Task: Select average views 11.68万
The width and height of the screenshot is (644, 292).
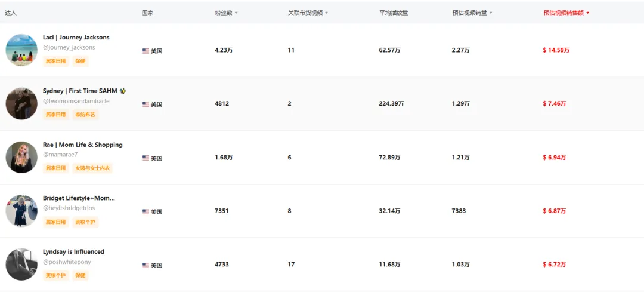Action: point(390,265)
